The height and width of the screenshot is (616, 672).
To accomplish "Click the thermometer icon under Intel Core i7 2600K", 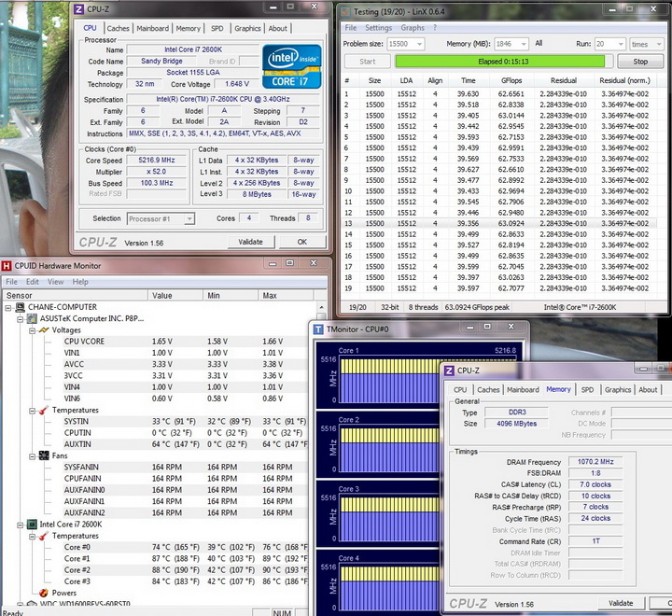I will [x=43, y=536].
